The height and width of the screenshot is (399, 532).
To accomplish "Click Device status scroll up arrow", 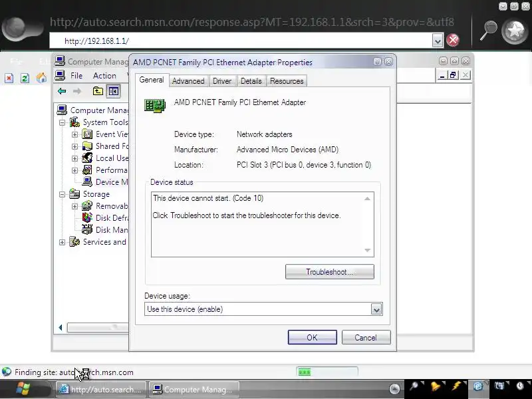I will coord(367,199).
